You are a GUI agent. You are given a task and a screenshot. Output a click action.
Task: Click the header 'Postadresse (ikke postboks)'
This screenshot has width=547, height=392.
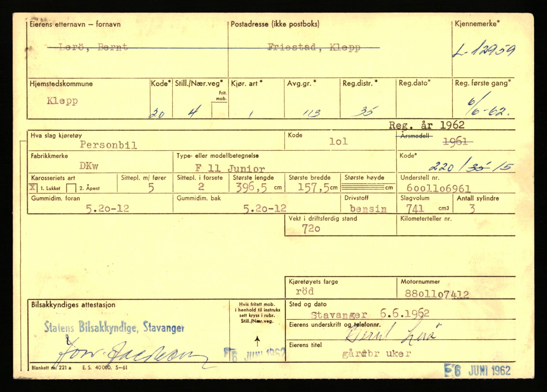(x=275, y=24)
